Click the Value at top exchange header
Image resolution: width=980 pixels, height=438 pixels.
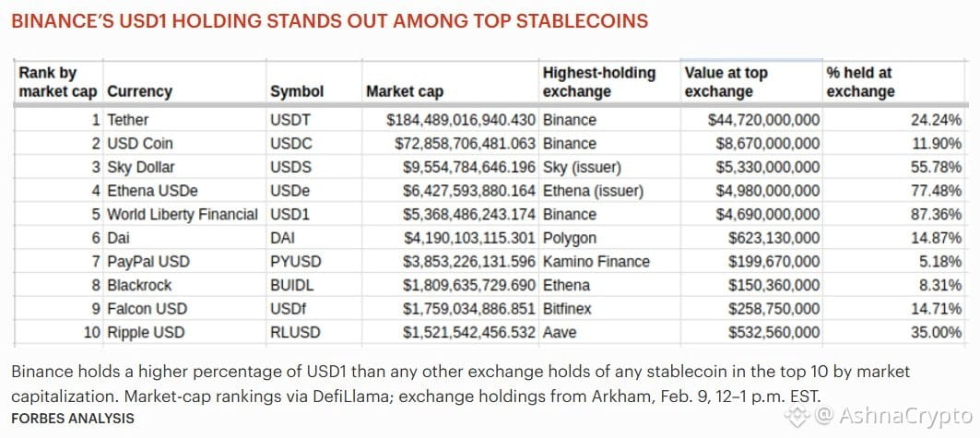[726, 82]
